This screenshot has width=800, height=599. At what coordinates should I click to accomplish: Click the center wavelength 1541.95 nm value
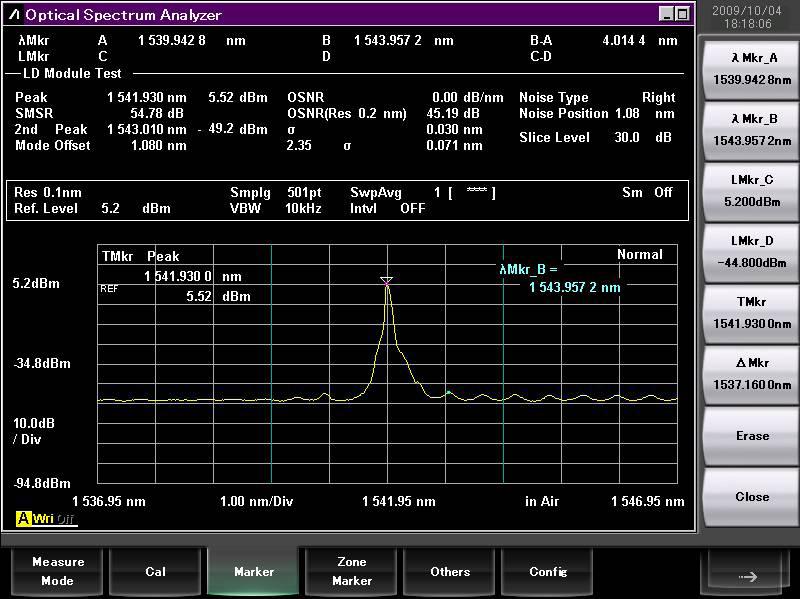point(398,501)
